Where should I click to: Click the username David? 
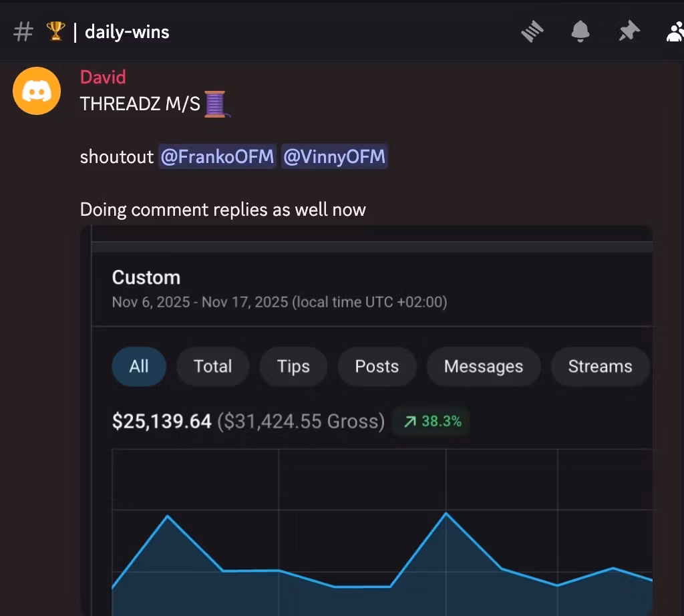(x=103, y=78)
